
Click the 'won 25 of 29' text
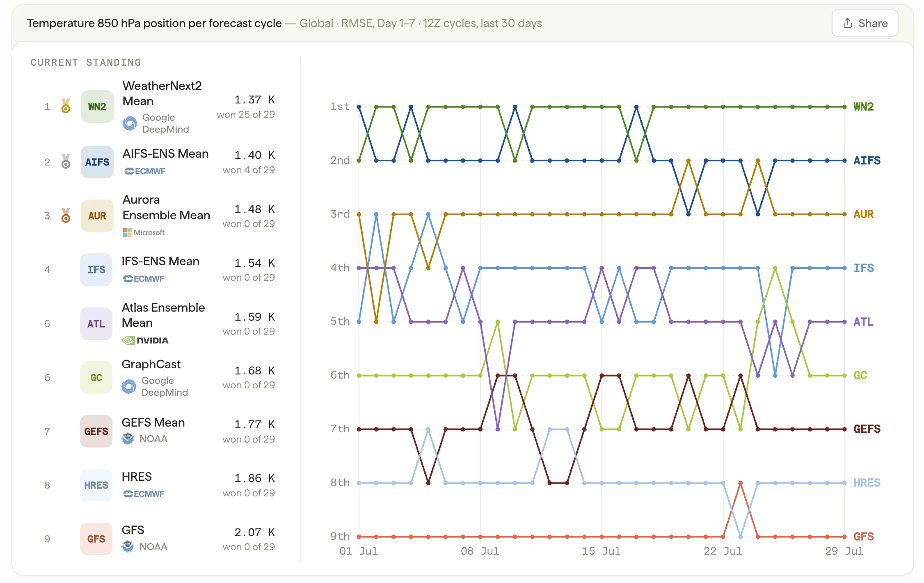tap(246, 115)
